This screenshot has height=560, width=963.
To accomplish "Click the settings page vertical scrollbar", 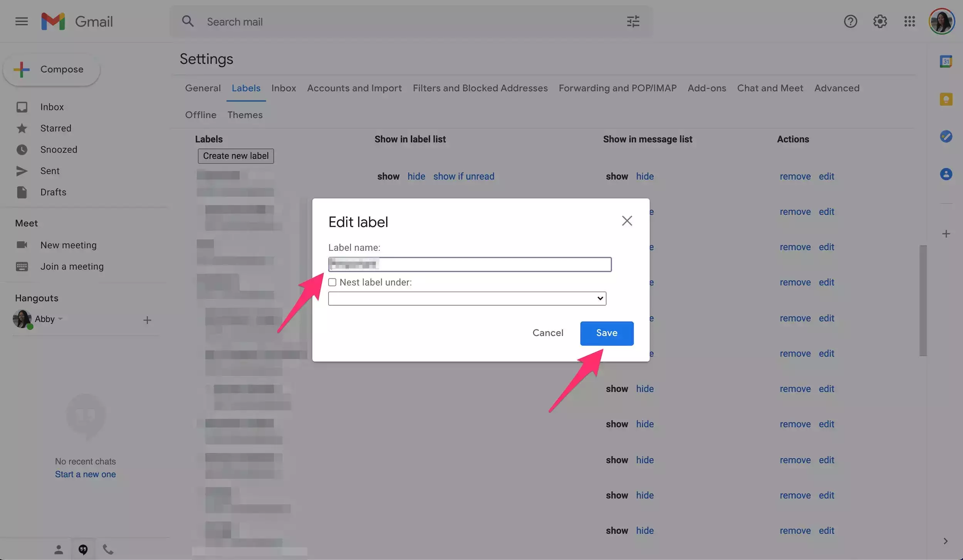I will (x=923, y=300).
